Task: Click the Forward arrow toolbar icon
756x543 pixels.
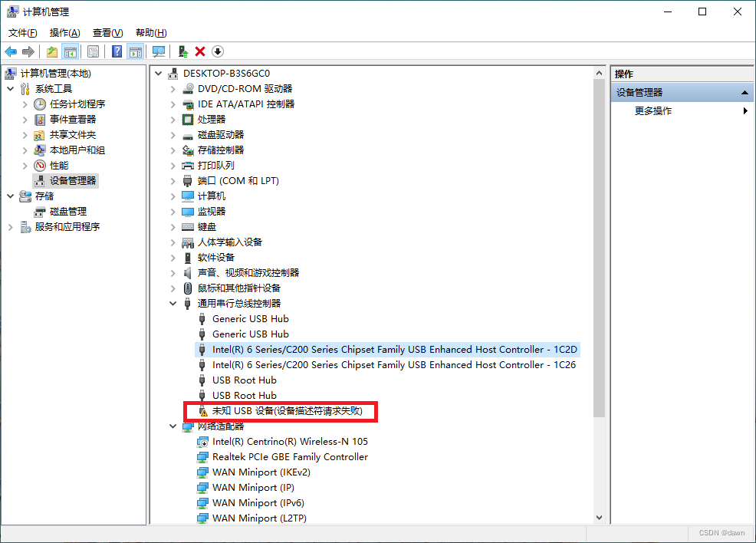Action: [x=28, y=51]
